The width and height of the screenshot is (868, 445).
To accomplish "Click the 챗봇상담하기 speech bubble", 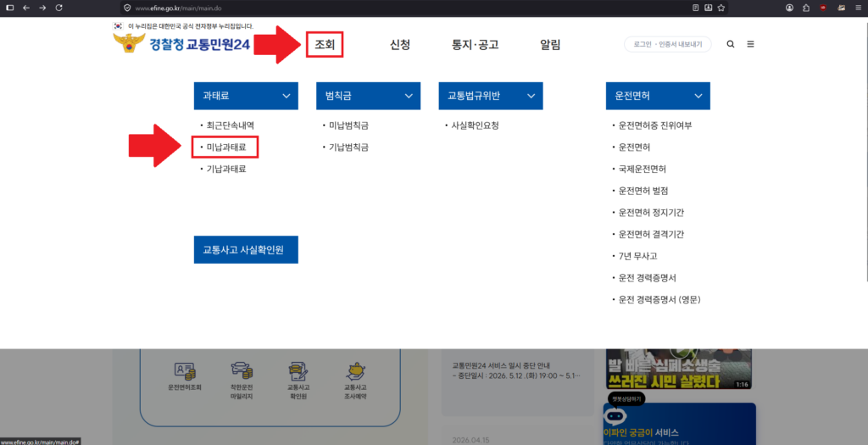I will 626,398.
